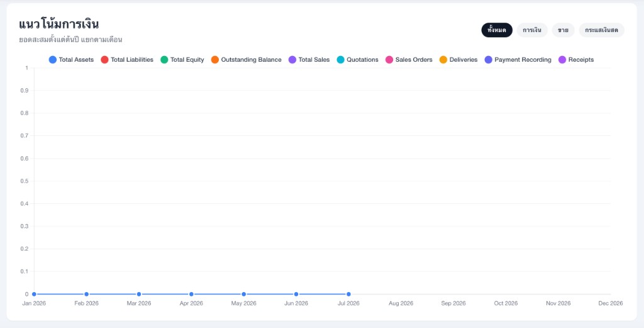Click the แนวโน้มการเงิน chart title
The image size is (644, 328).
pyautogui.click(x=58, y=25)
